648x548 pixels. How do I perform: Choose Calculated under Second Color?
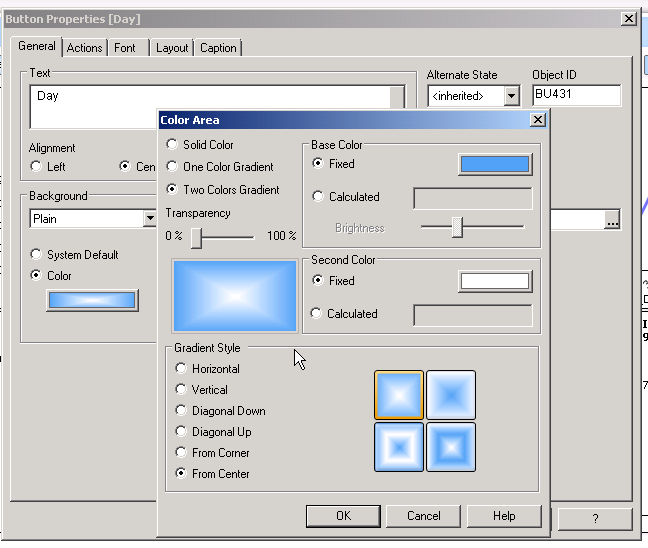tap(344, 314)
